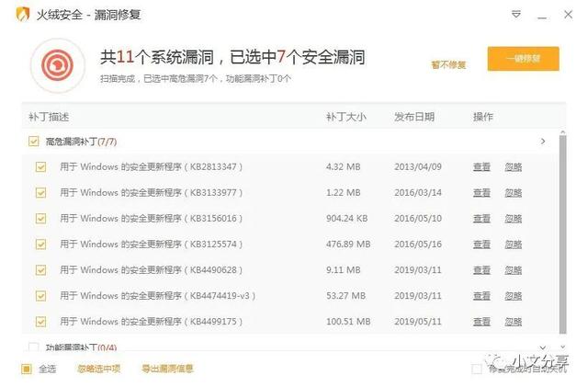
Task: Sort by the 补丁大小 column header
Action: pos(345,117)
